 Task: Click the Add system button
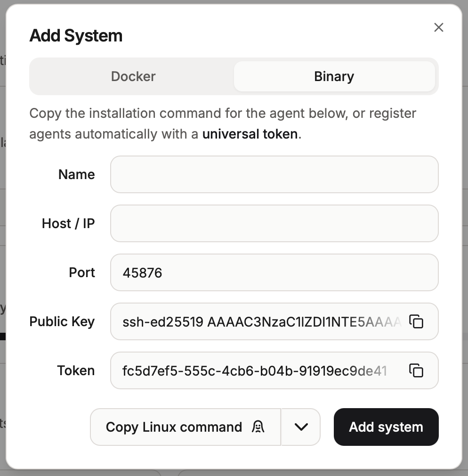point(386,427)
